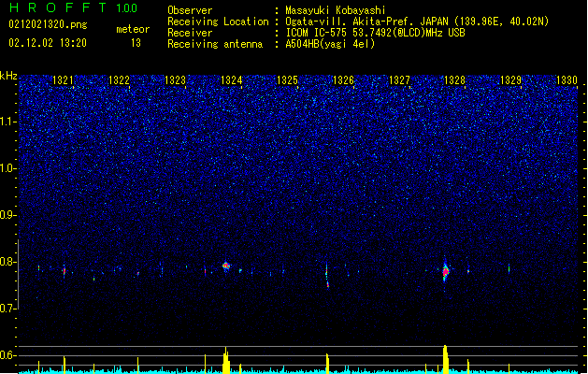
Task: Click the 'Observer' field label
Action: point(190,10)
